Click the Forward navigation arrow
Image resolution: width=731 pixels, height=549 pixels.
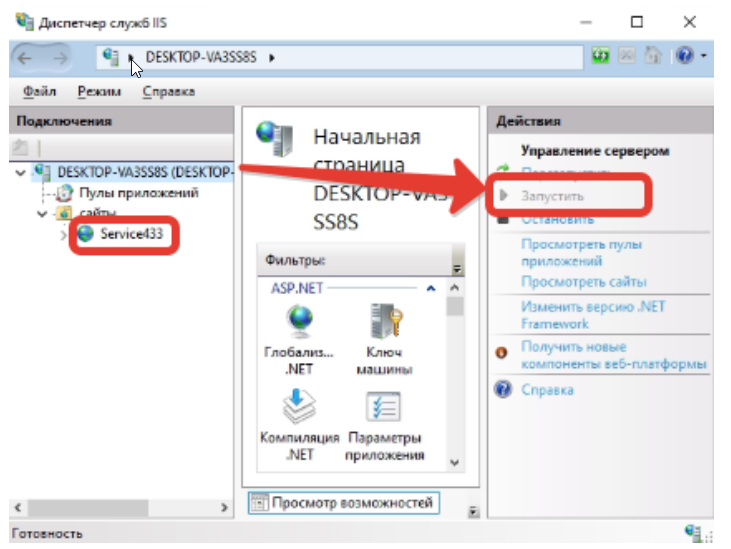60,58
